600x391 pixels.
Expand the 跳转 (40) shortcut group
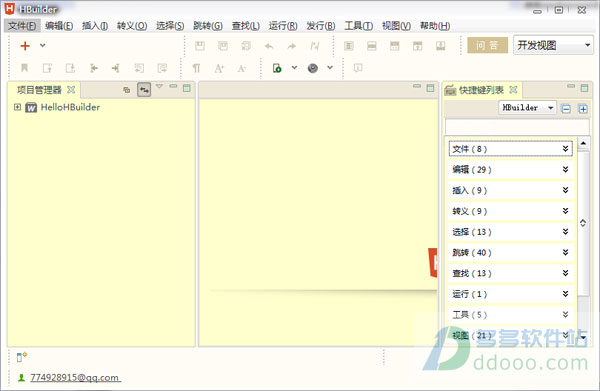point(510,252)
